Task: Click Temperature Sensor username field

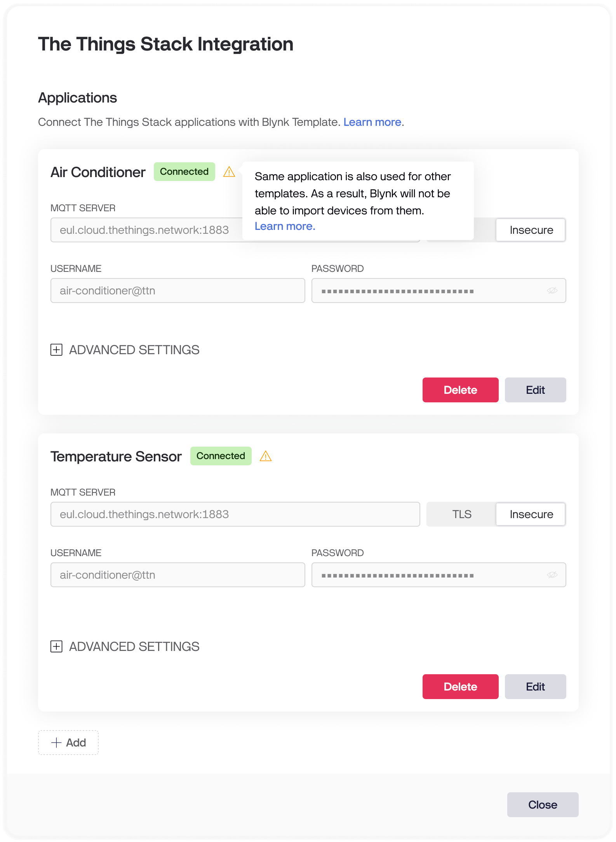Action: [x=177, y=575]
